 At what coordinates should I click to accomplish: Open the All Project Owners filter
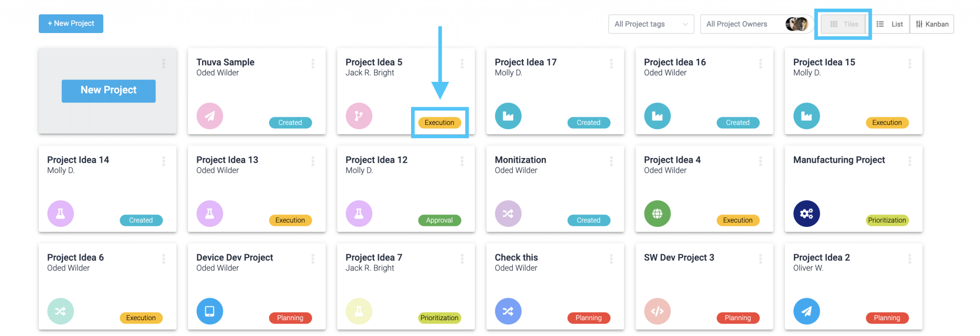[x=757, y=24]
